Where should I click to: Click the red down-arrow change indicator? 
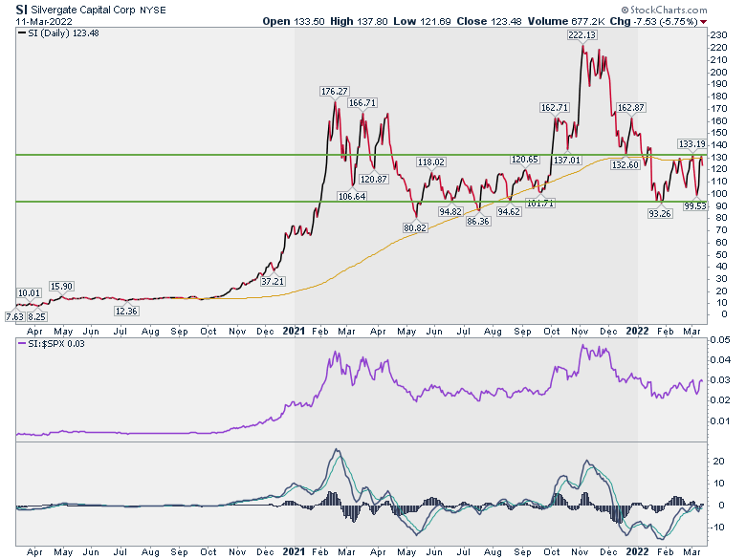704,22
